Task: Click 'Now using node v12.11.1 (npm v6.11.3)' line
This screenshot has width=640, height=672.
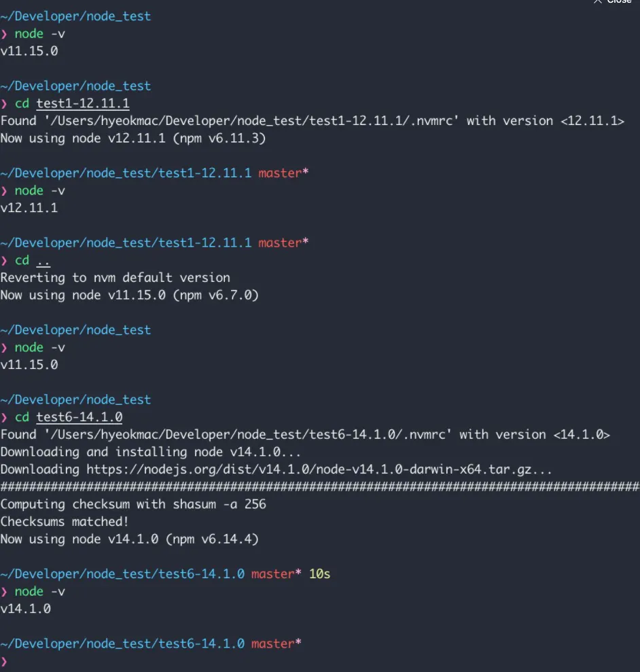Action: [133, 138]
